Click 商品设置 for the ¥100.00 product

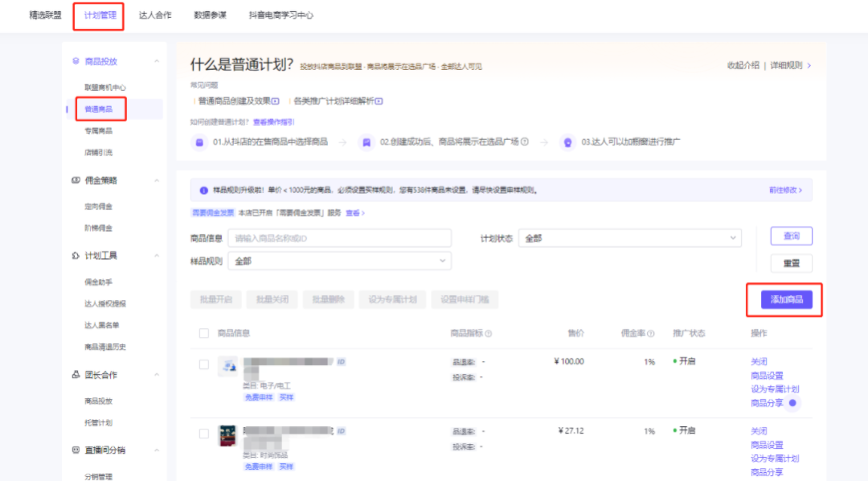(x=767, y=376)
